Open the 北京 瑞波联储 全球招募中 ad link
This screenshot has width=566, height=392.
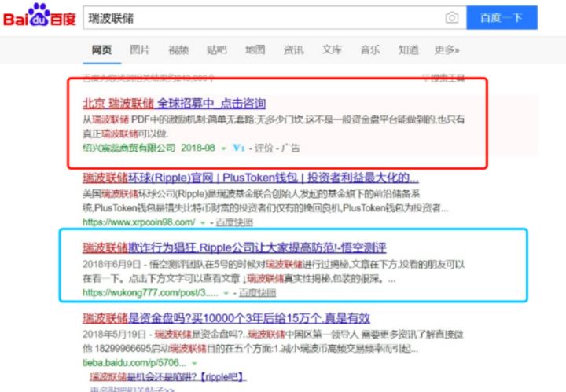click(x=175, y=103)
